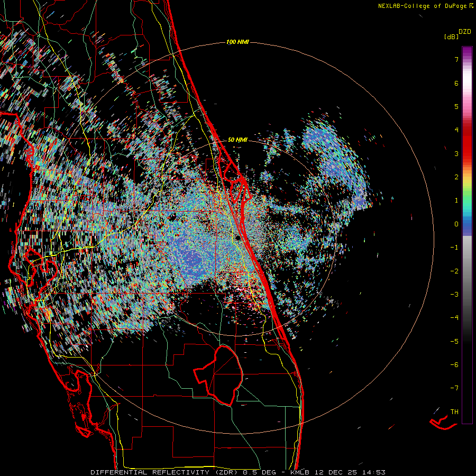Click the 1 value on color scale
476x476 pixels.
pyautogui.click(x=456, y=200)
